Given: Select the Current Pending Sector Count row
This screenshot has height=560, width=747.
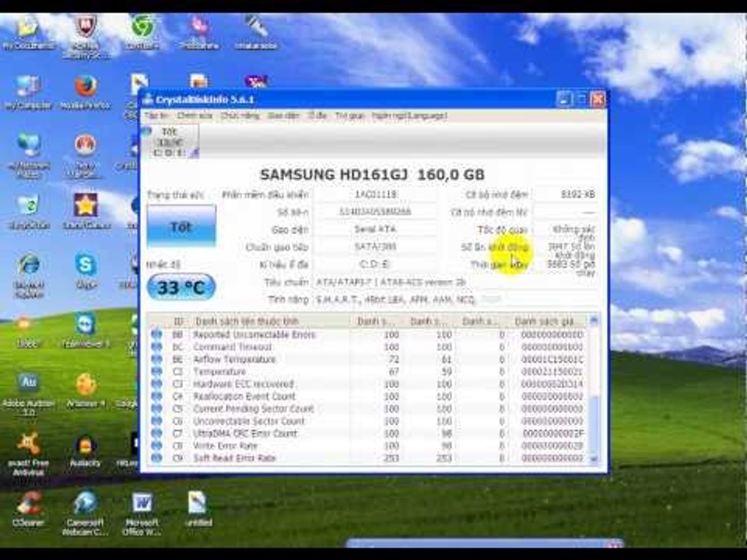Looking at the screenshot, I should 369,409.
